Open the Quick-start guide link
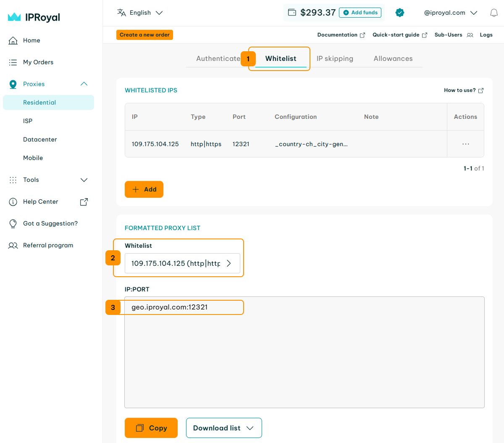504x443 pixels. click(396, 35)
